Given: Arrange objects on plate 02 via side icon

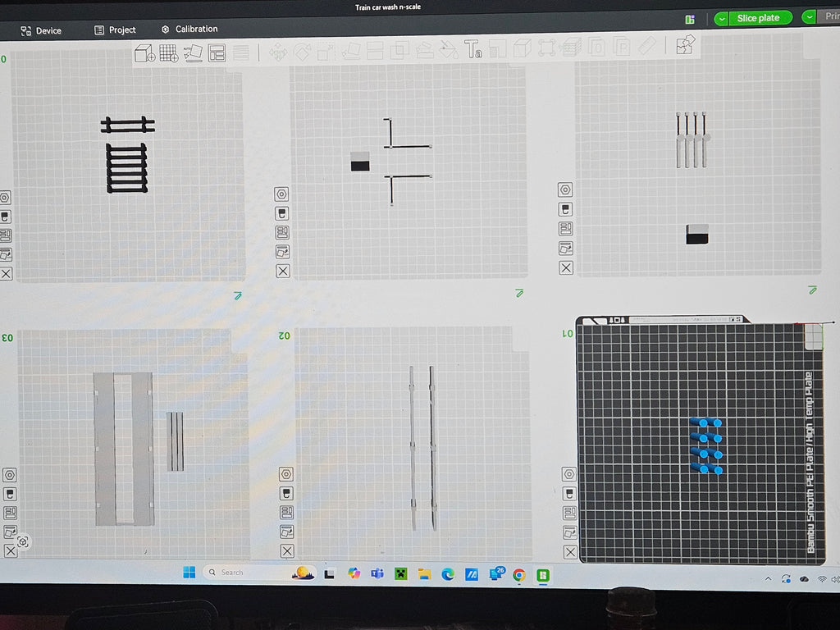Looking at the screenshot, I should [286, 513].
